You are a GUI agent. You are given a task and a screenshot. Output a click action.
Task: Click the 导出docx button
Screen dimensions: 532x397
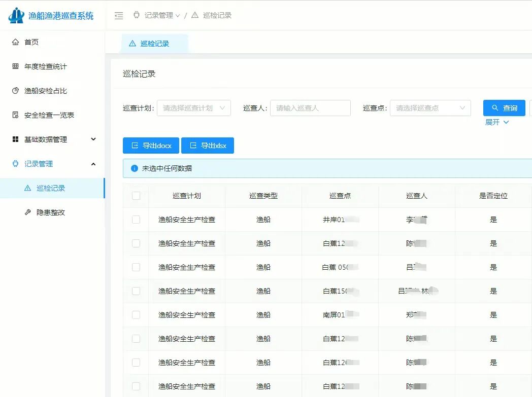(x=151, y=146)
